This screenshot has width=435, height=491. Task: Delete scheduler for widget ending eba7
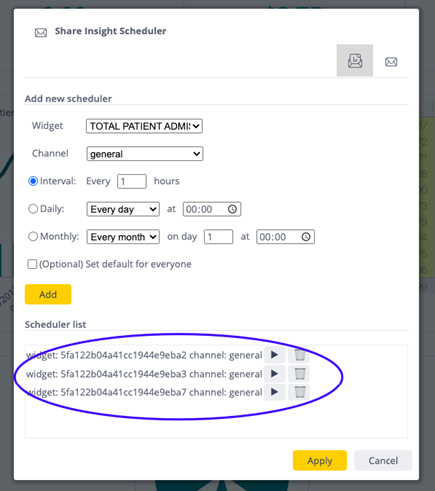300,392
